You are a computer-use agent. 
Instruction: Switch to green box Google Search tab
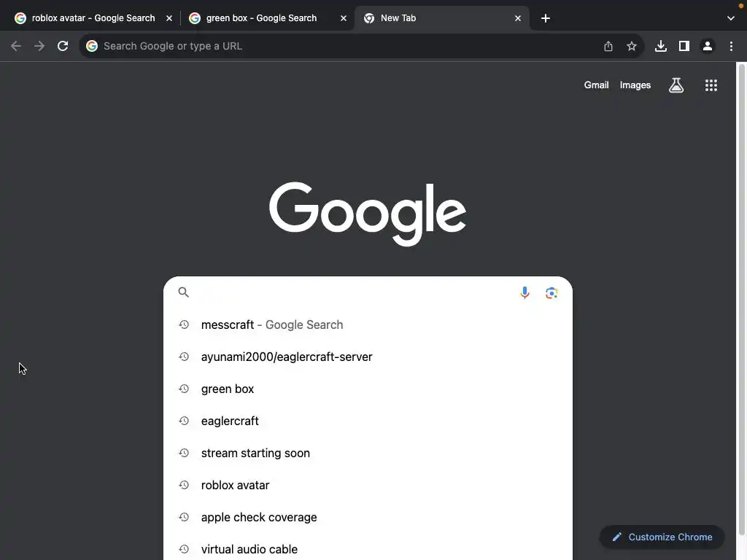268,18
